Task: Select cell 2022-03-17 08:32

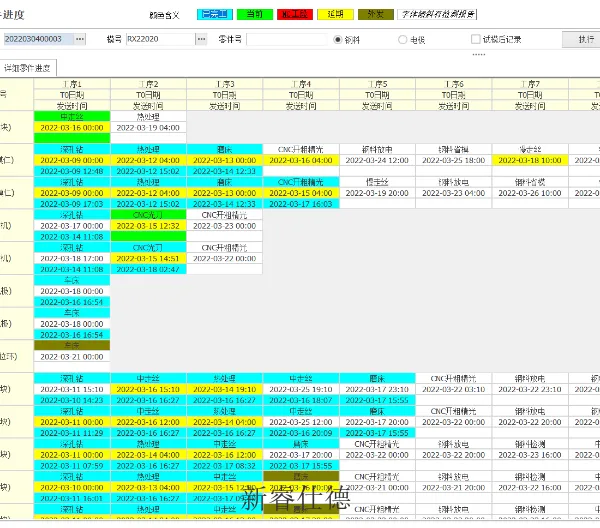Action: pos(225,466)
